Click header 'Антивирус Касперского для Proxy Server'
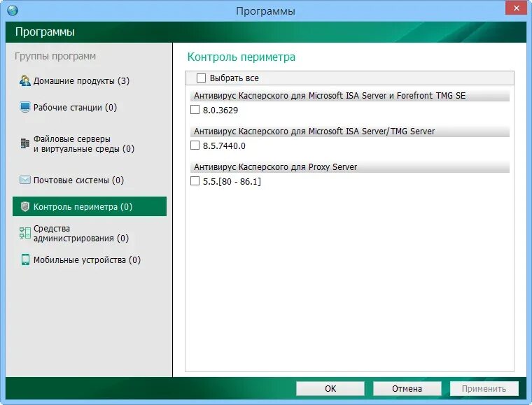Image resolution: width=532 pixels, height=405 pixels. point(350,167)
